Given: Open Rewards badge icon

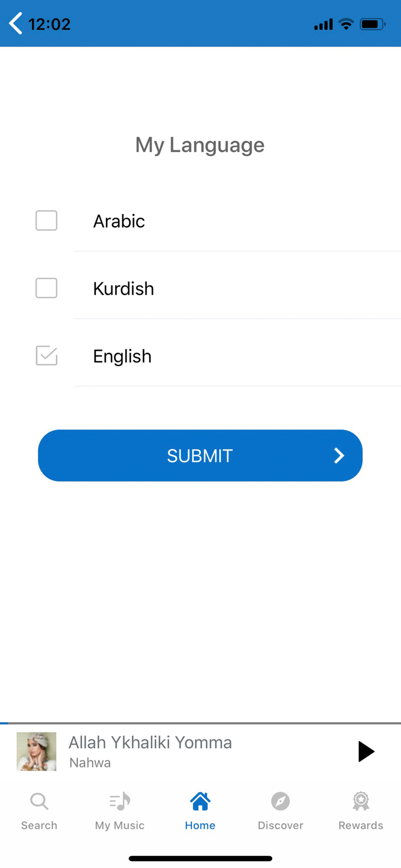Looking at the screenshot, I should pos(360,801).
